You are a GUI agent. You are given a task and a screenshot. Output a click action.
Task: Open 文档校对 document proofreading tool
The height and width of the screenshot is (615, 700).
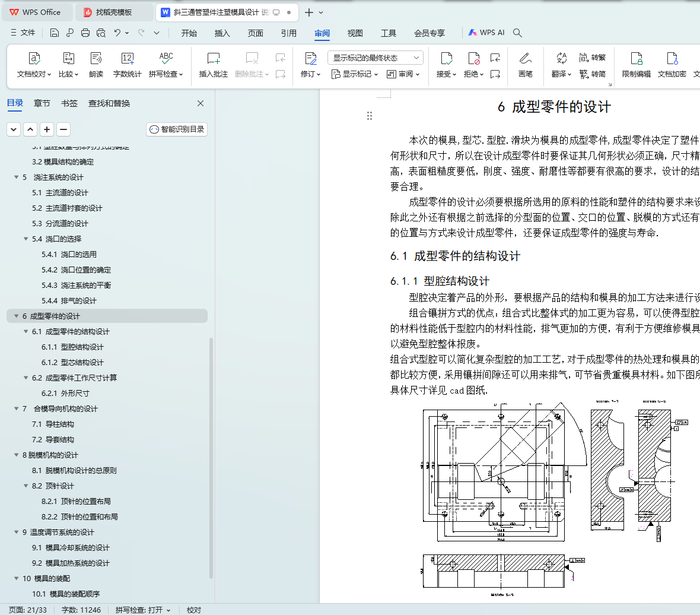click(x=34, y=65)
